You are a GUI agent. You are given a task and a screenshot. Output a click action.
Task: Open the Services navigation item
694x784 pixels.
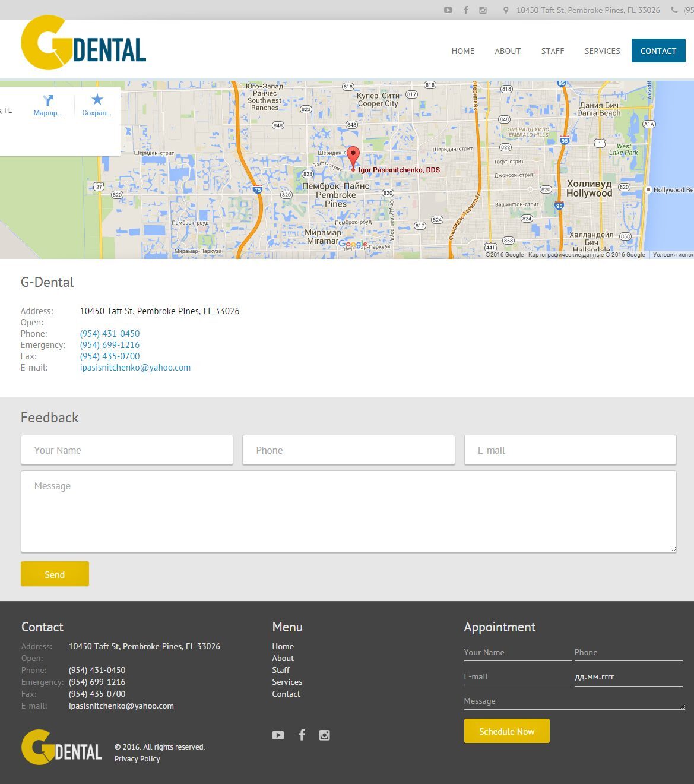pyautogui.click(x=602, y=51)
